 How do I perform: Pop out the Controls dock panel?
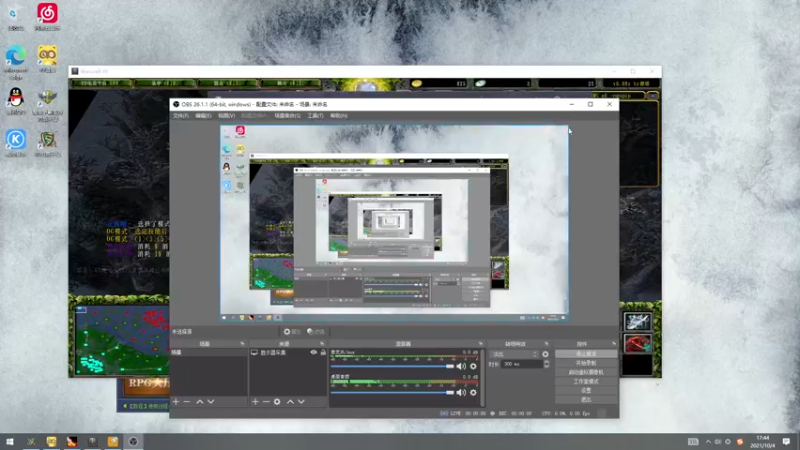614,344
